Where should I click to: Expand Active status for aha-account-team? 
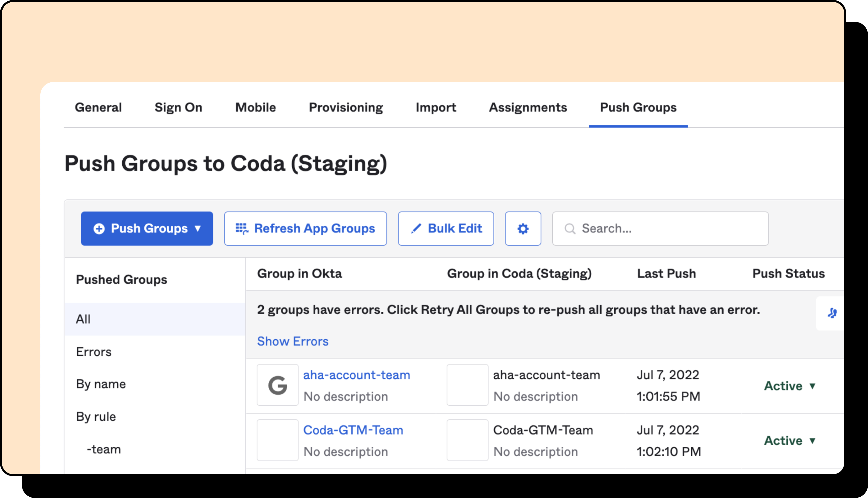[790, 386]
